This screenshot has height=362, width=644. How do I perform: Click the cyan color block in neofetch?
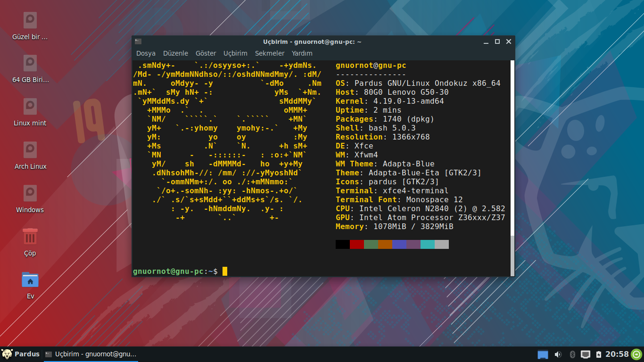pos(428,244)
